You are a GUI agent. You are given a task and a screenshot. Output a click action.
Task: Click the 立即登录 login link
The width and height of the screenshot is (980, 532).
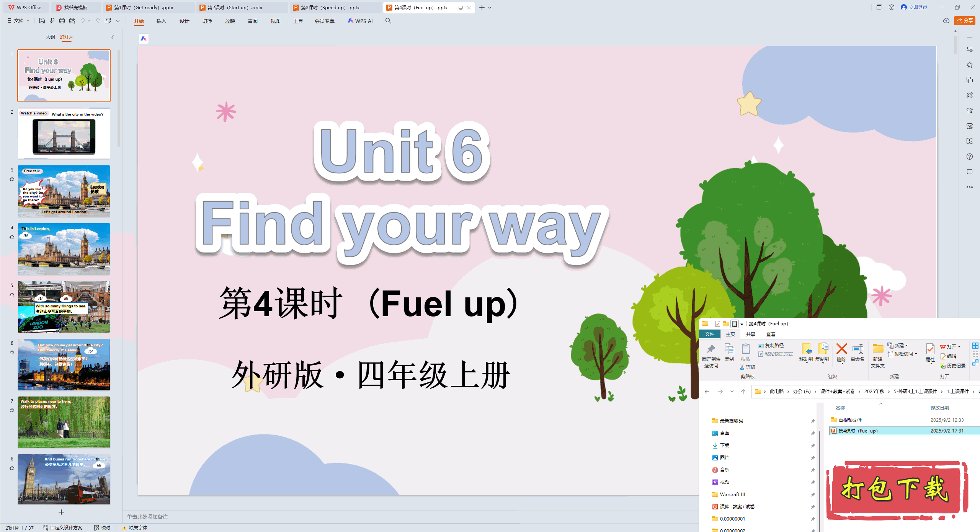coord(917,7)
